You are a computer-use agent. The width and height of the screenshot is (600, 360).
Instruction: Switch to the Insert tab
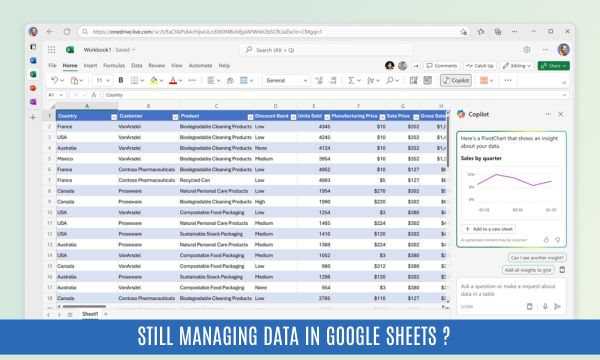90,65
